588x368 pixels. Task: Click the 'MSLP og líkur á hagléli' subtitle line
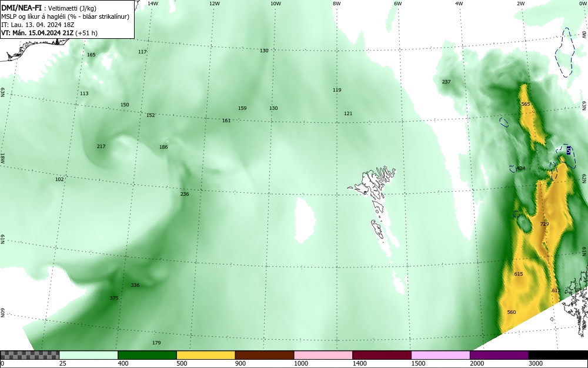pos(65,16)
